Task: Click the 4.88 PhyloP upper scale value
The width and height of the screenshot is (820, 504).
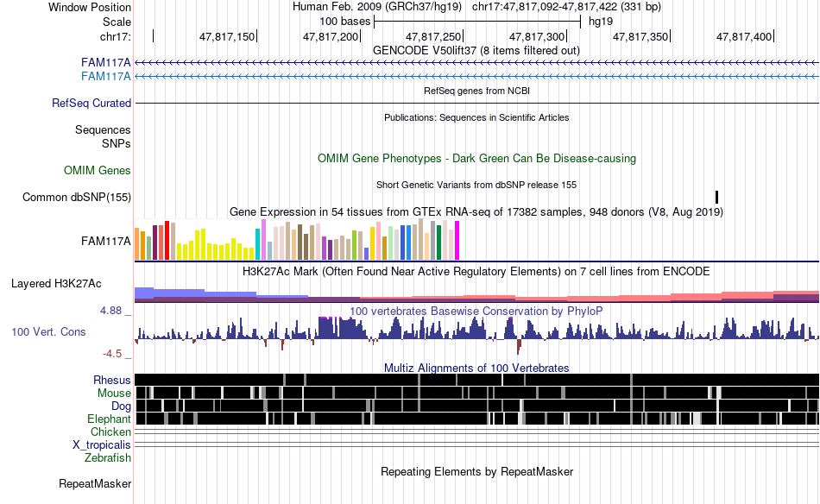Action: click(110, 311)
